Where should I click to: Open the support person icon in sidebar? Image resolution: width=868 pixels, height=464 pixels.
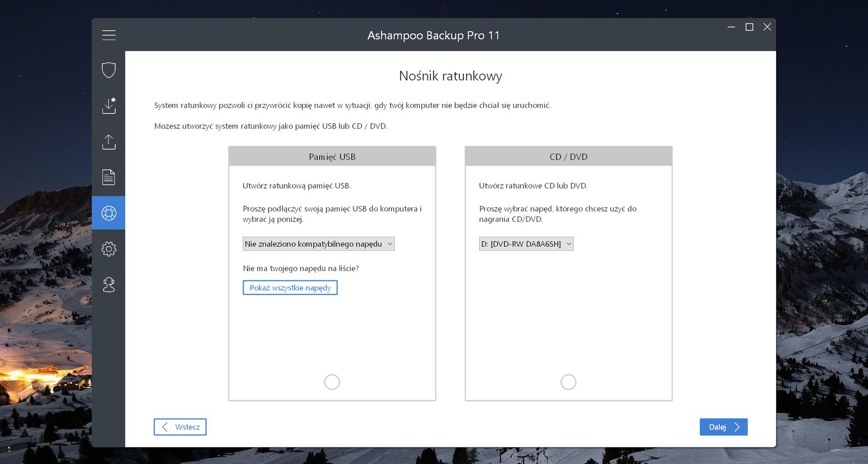[108, 285]
